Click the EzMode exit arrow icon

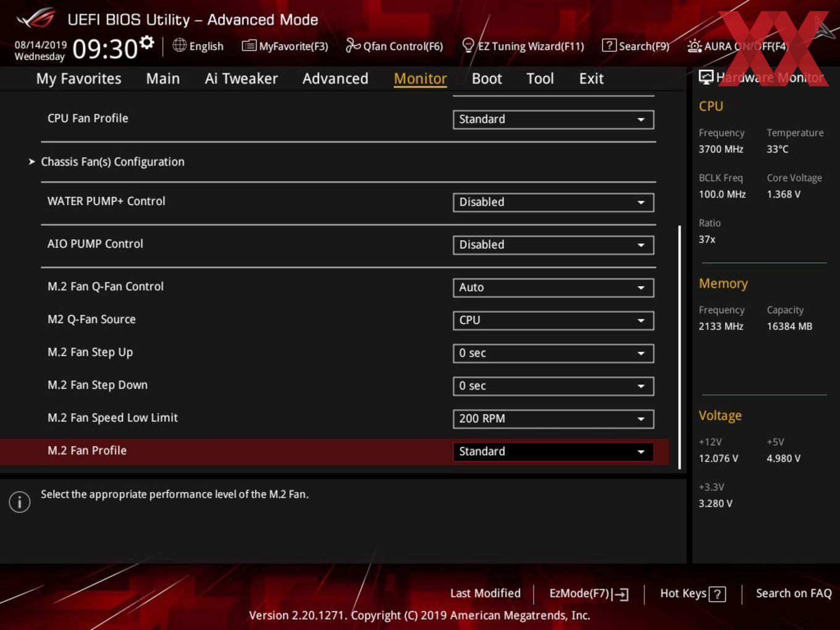coord(621,594)
